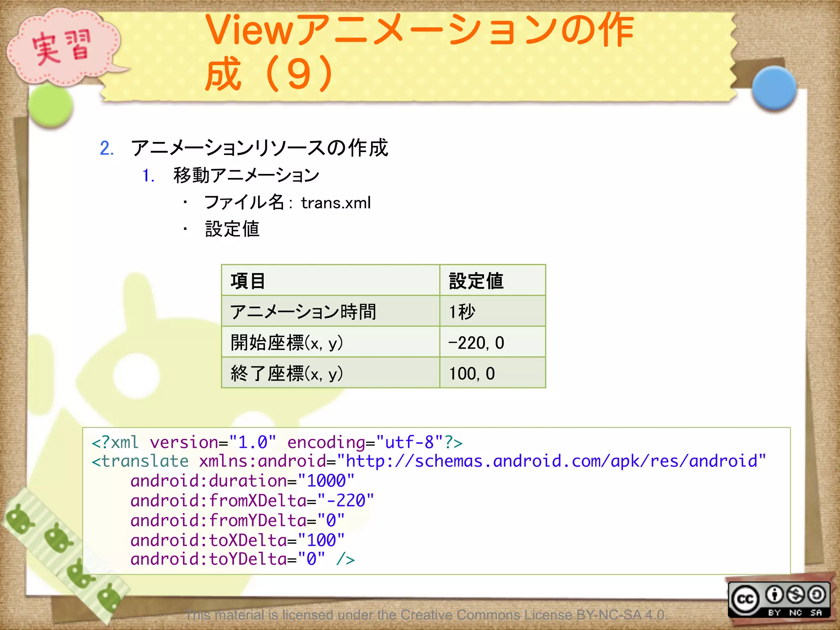
Task: Click android:toXDelta="100" code line
Action: (x=237, y=540)
